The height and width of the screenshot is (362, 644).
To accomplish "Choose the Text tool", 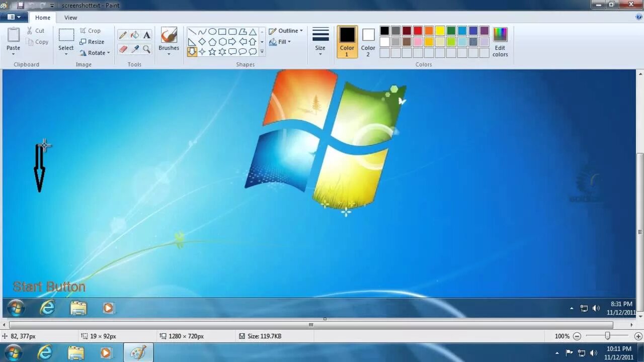I will click(x=146, y=35).
